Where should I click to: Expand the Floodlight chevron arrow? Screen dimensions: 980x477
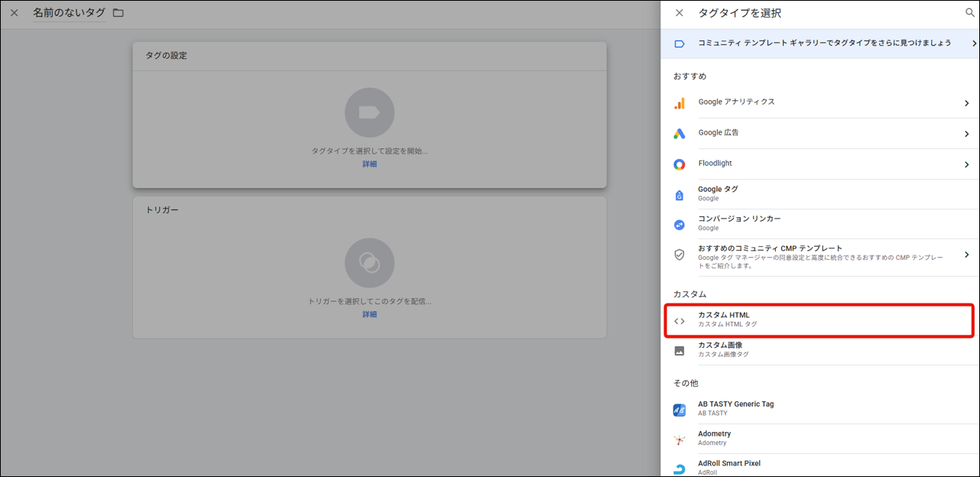(x=966, y=164)
